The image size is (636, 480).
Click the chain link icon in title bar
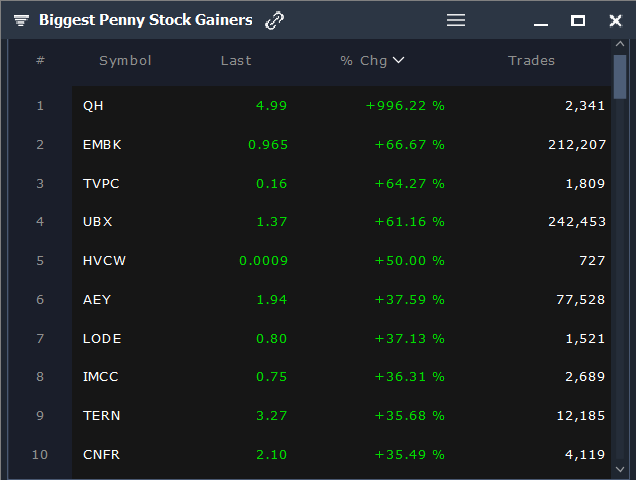click(274, 20)
